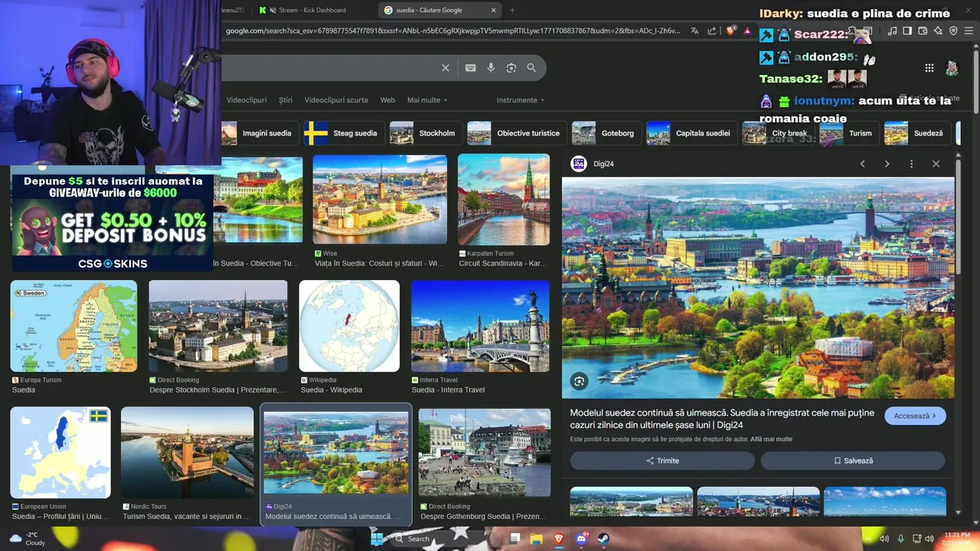The image size is (980, 551).
Task: Click the browser address bar URL
Action: pos(452,31)
